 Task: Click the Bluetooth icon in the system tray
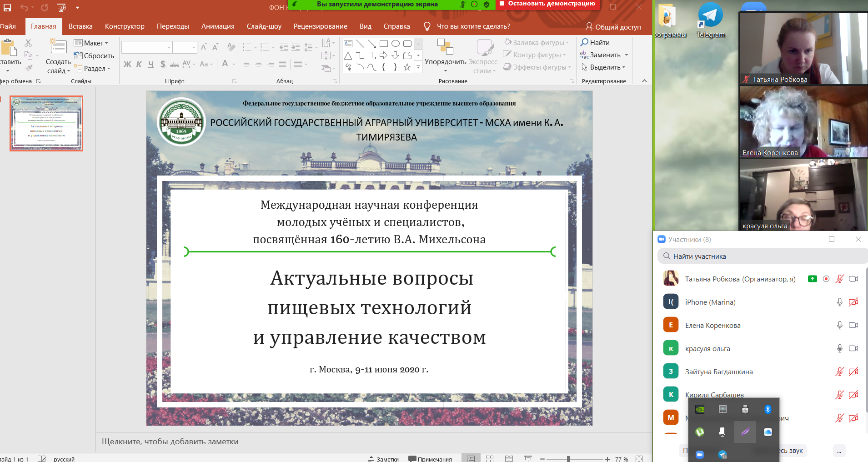click(x=768, y=409)
